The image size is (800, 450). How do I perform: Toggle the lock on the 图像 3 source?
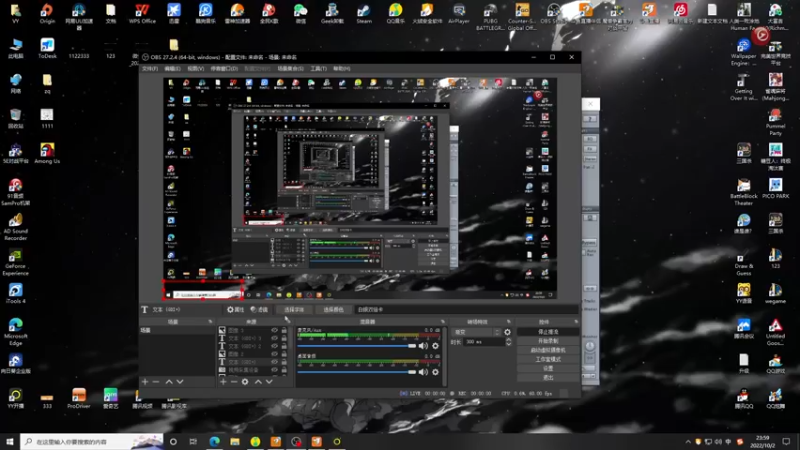[284, 330]
